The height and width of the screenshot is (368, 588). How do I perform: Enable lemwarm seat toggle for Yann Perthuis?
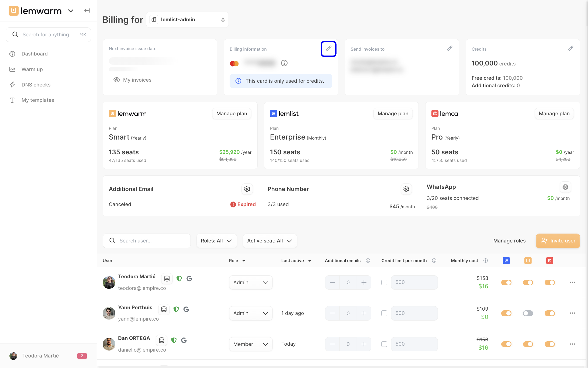point(528,313)
